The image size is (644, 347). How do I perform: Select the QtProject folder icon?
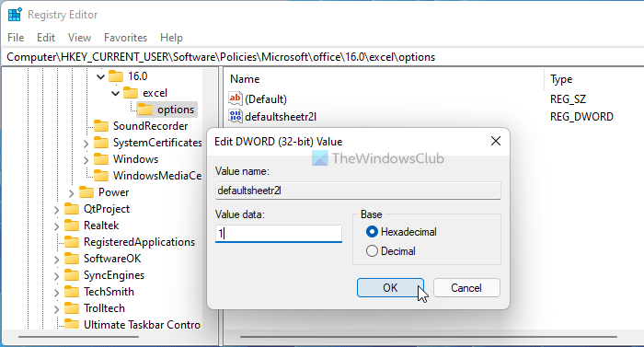click(72, 208)
